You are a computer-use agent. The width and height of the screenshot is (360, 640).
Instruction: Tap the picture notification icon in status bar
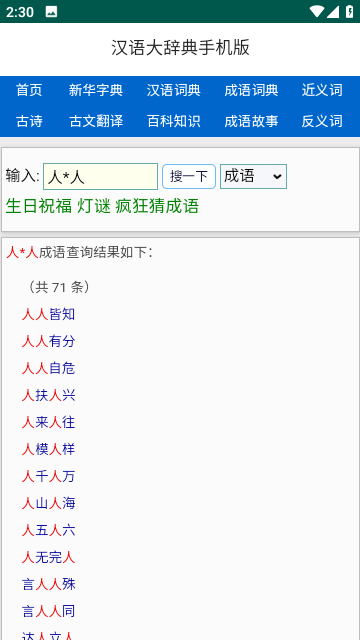[x=51, y=12]
